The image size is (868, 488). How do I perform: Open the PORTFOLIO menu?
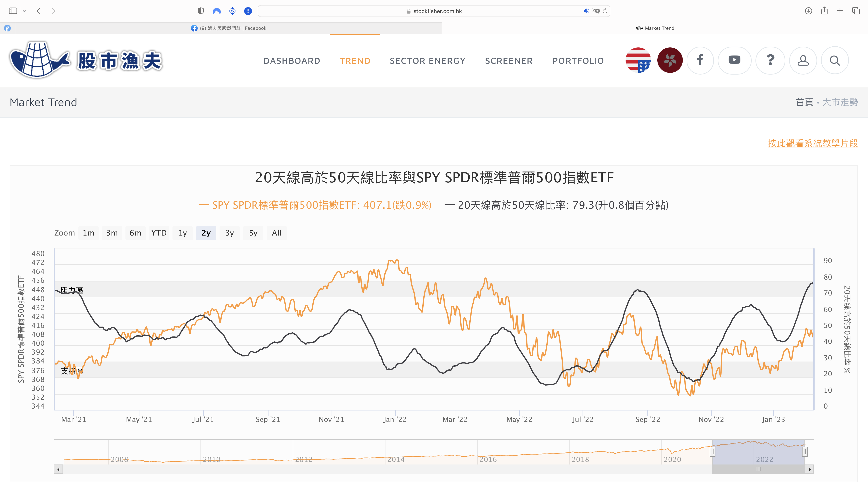pos(578,61)
